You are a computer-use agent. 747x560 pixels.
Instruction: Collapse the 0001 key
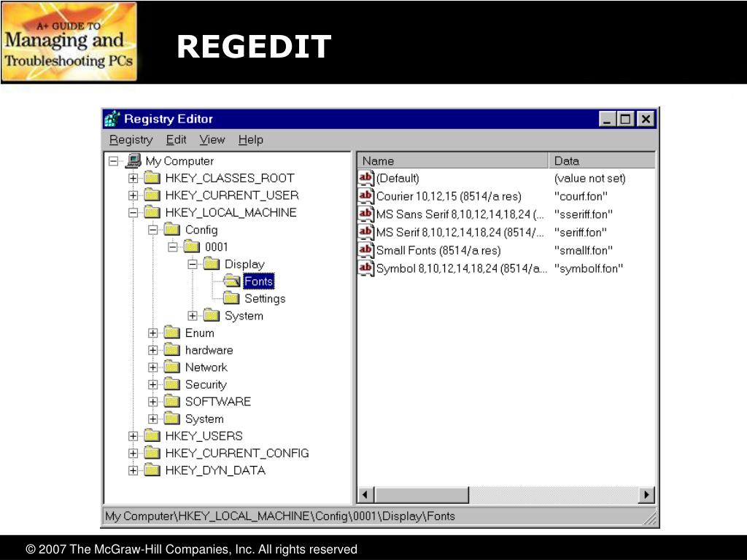click(x=172, y=246)
